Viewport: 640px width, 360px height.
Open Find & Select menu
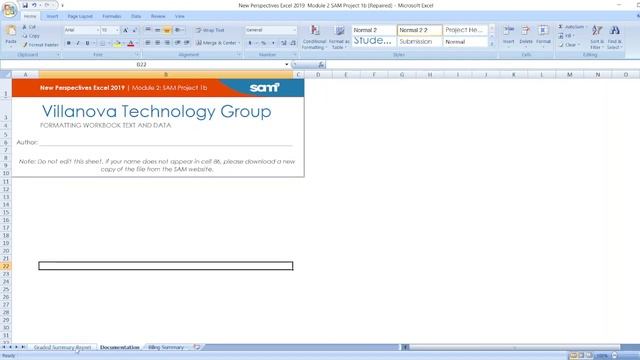pyautogui.click(x=614, y=37)
